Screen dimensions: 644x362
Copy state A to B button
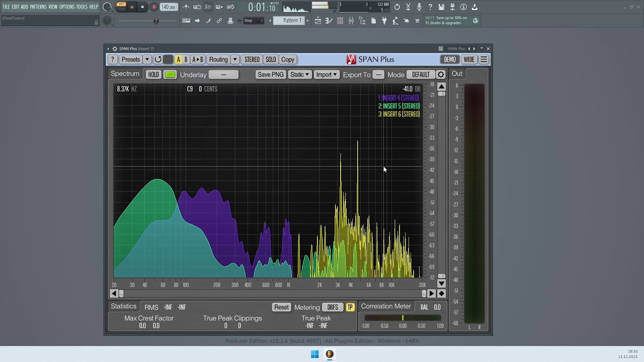point(198,59)
